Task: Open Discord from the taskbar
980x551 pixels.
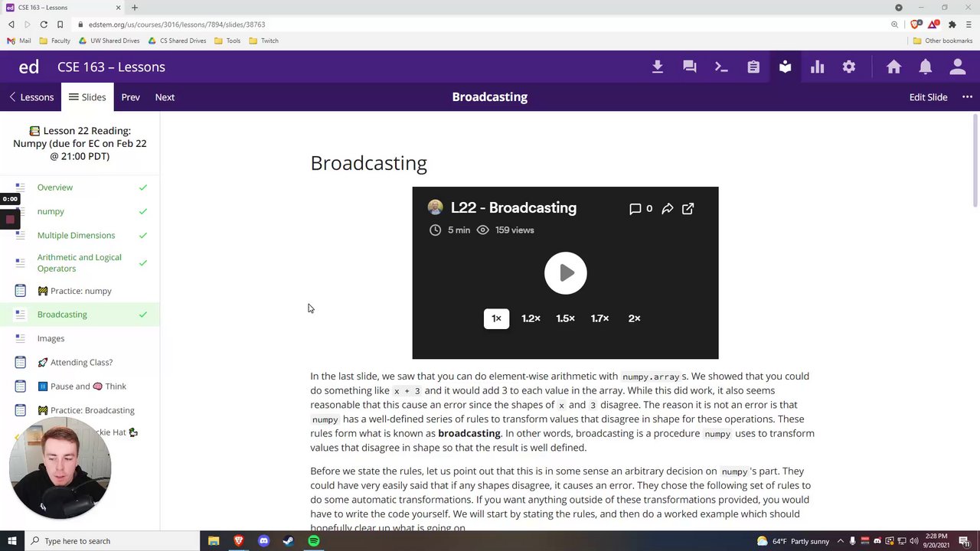Action: tap(263, 541)
